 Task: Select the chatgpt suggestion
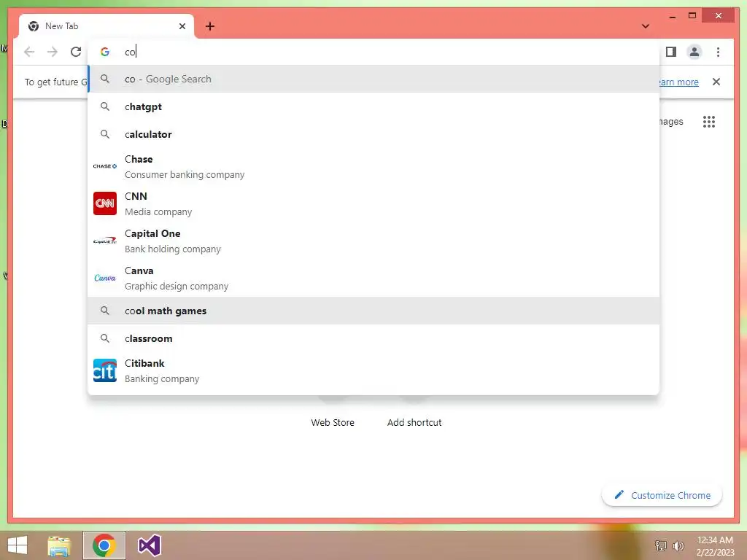(x=373, y=106)
